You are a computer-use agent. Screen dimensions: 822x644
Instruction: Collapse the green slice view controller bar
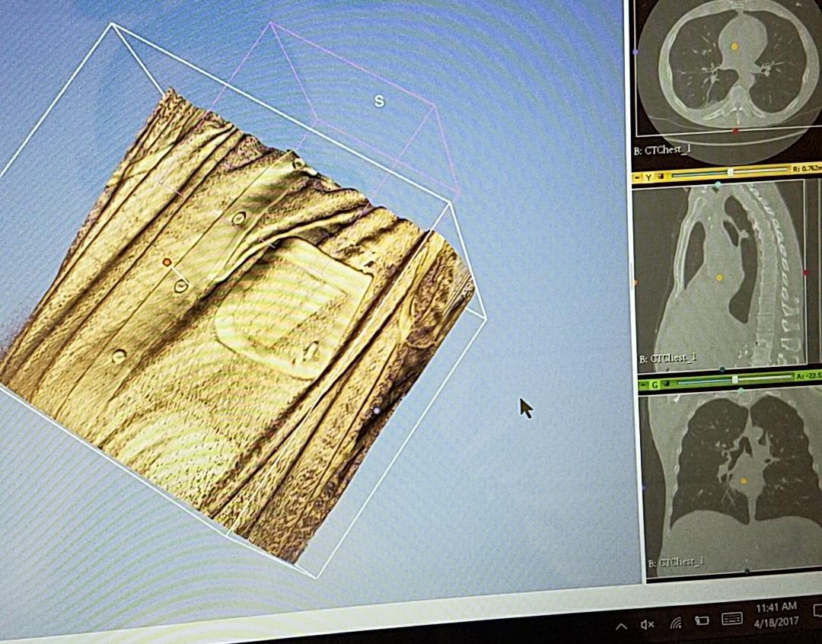[642, 385]
